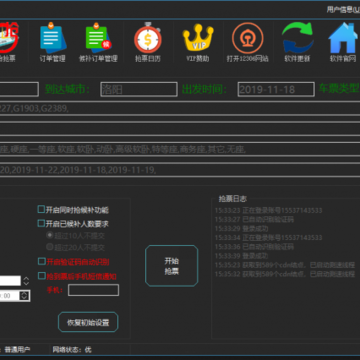Click the 网络状态: 优 status text
This screenshot has width=360, height=360.
[x=72, y=349]
